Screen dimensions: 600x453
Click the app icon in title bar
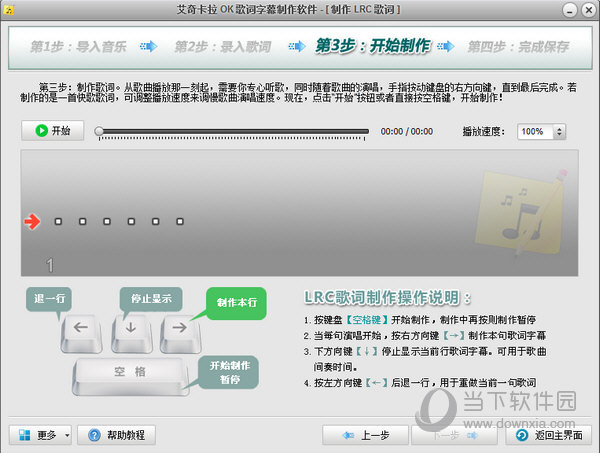click(x=8, y=10)
